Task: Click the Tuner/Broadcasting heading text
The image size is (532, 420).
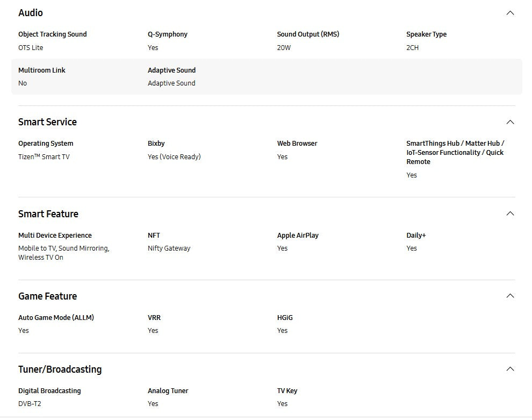Action: (60, 369)
